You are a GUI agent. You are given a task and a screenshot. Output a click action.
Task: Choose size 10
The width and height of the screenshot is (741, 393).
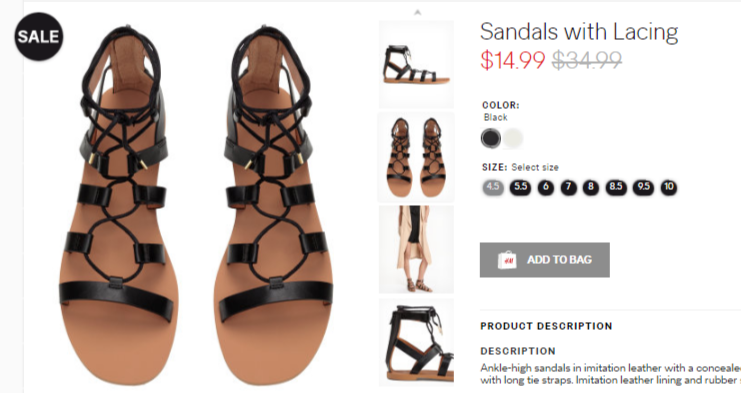(669, 187)
